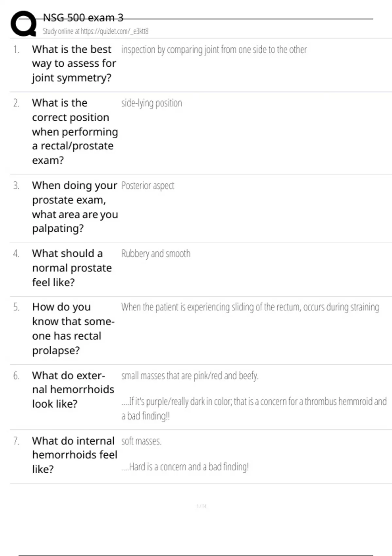Click the 'NSG 500 exam 3' title
The width and height of the screenshot is (392, 556).
[83, 18]
